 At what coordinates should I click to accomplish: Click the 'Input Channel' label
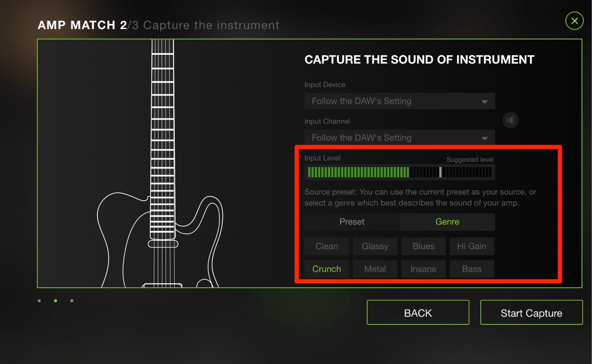coord(327,121)
